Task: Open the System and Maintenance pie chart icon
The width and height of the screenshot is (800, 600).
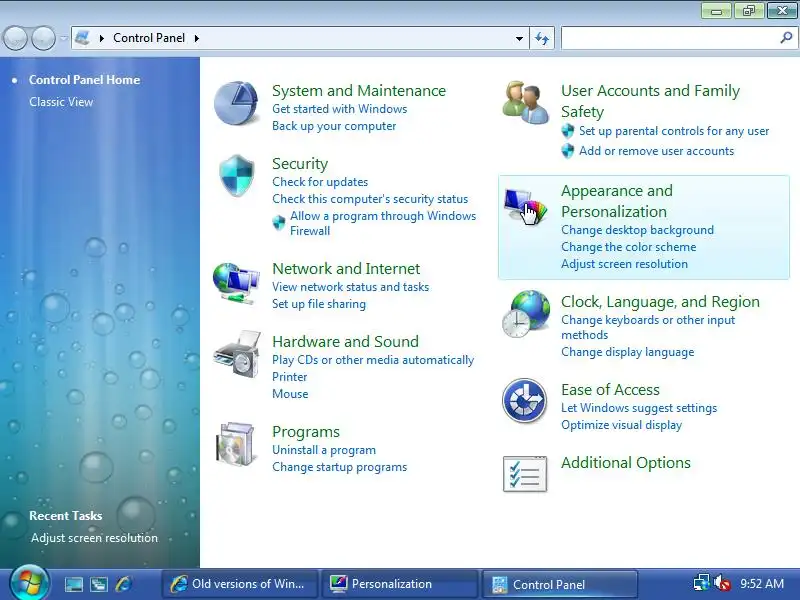Action: (x=236, y=104)
